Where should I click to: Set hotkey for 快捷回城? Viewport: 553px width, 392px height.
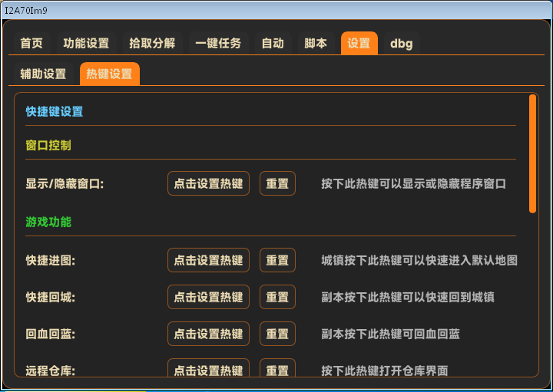[x=208, y=298]
